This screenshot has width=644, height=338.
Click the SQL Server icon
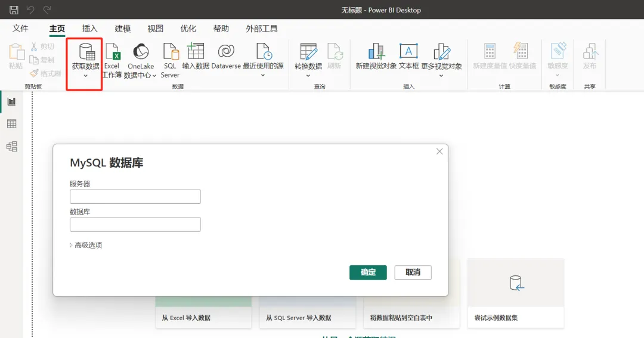click(x=171, y=51)
